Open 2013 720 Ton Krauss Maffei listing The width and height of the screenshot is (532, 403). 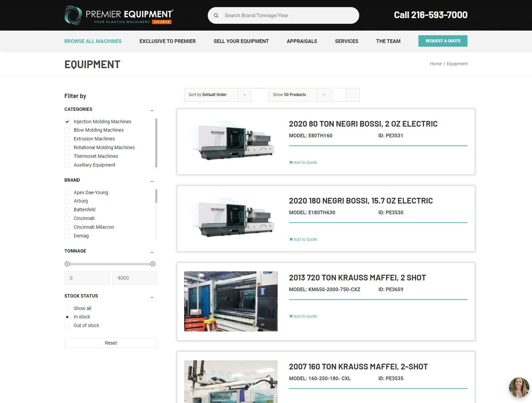358,278
